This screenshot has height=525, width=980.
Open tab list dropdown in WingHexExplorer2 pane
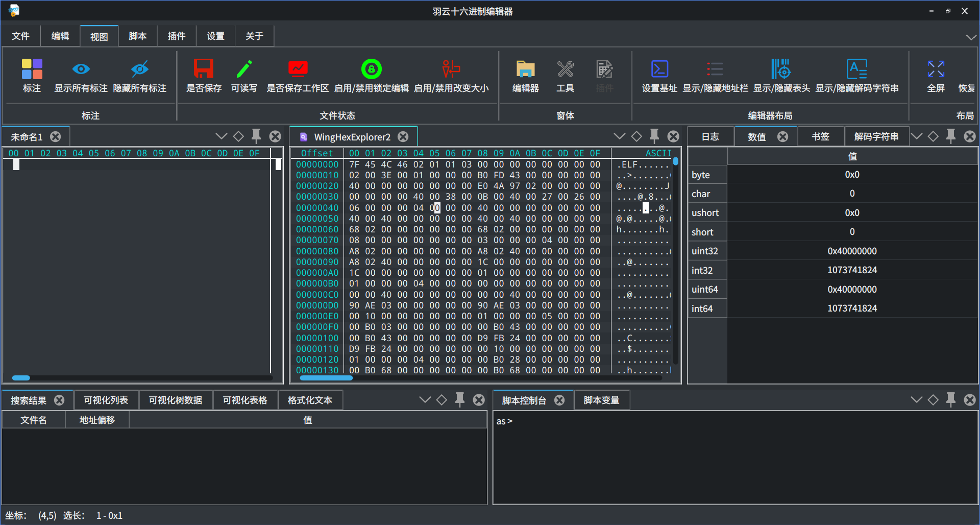point(619,136)
